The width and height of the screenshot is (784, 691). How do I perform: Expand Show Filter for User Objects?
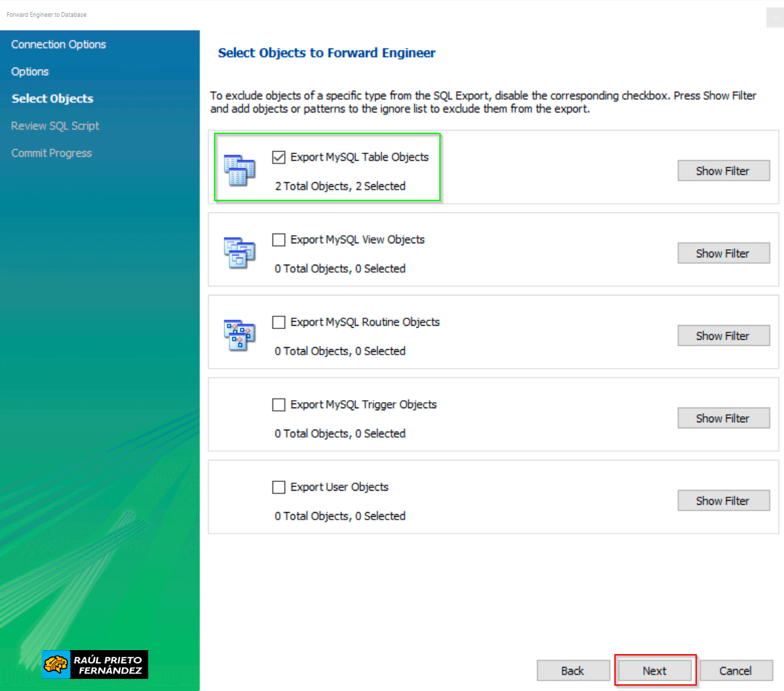click(723, 501)
